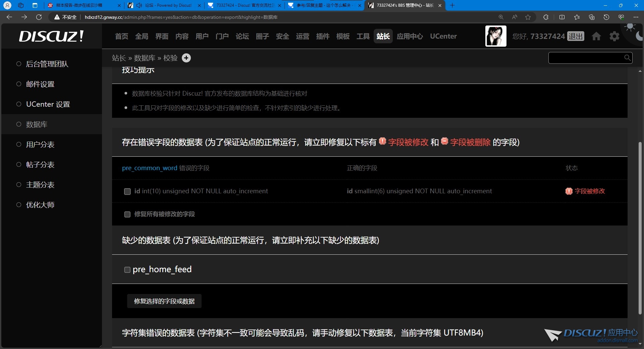Open the zoom magnifier icon in address bar
This screenshot has height=349, width=644.
(501, 17)
